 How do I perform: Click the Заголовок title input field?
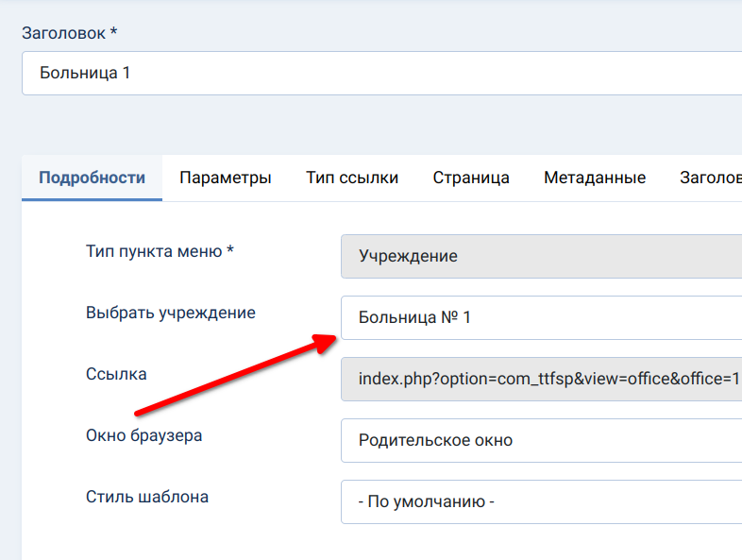point(378,73)
